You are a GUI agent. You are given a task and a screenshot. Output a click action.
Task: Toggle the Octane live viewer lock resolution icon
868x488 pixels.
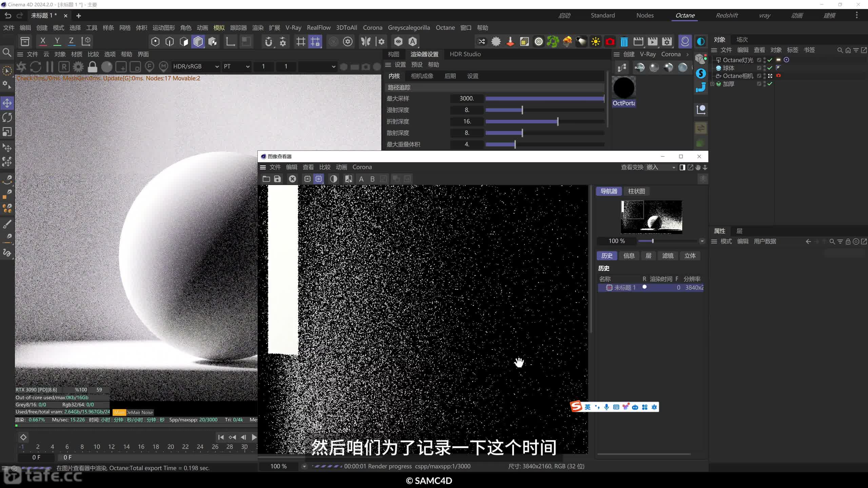(x=92, y=66)
